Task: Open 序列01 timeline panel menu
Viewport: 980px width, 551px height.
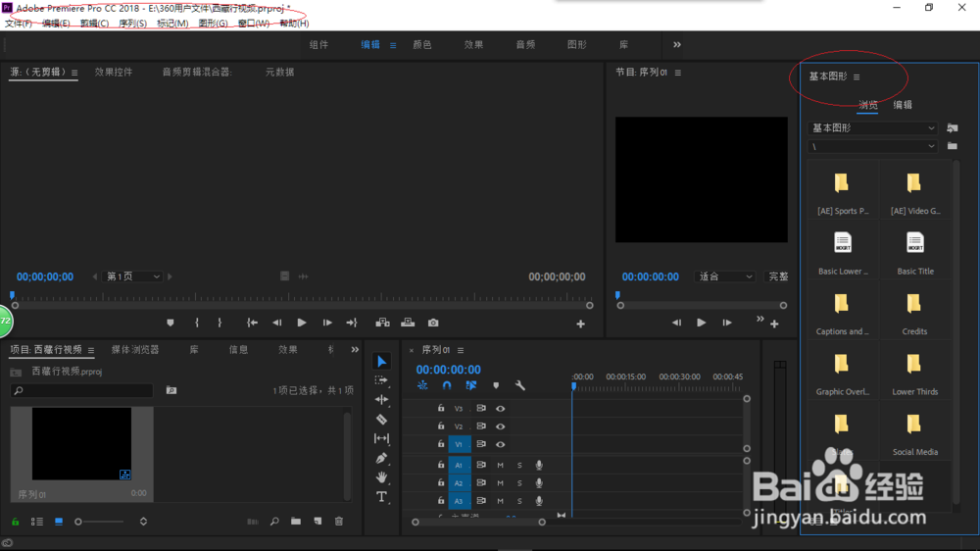Action: (461, 350)
